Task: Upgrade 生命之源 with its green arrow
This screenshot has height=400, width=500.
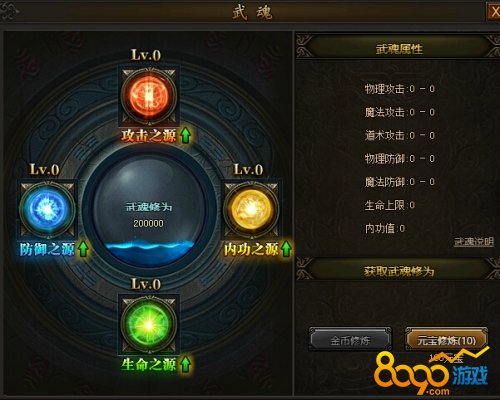Action: coord(186,364)
